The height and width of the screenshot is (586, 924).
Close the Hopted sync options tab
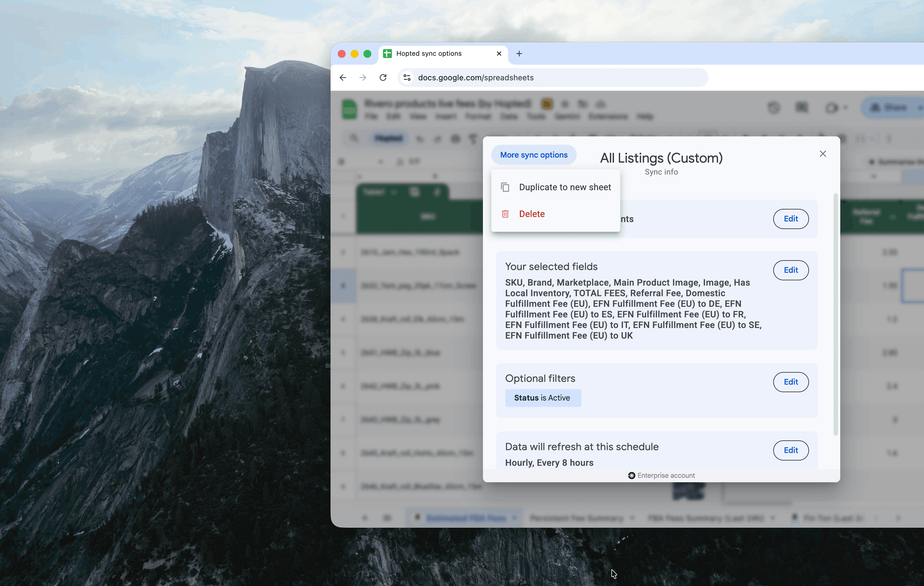(x=499, y=54)
